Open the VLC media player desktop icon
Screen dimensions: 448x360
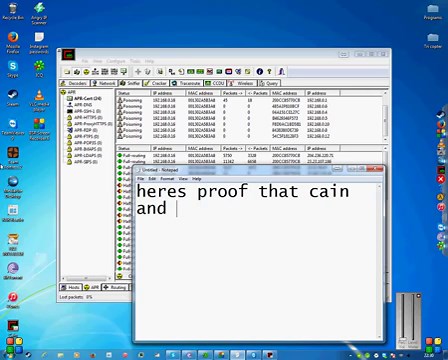click(x=39, y=100)
